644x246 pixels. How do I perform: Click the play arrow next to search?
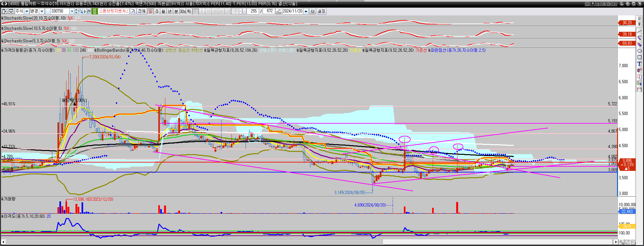point(85,11)
